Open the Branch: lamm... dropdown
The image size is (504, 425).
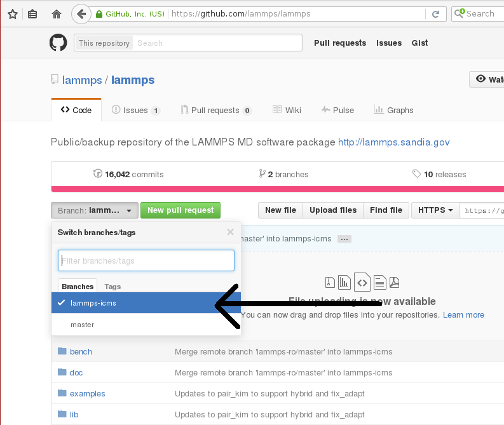pyautogui.click(x=95, y=210)
